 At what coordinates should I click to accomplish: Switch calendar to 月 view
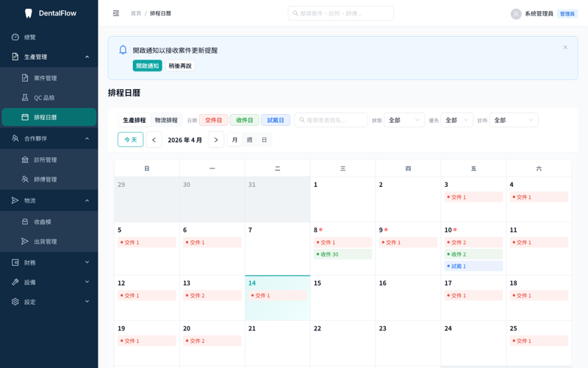[x=234, y=140]
